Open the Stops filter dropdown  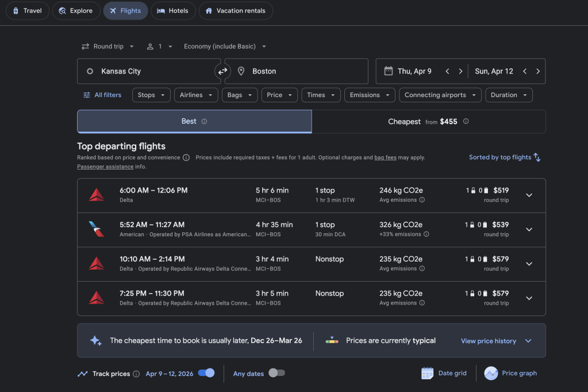[x=151, y=95]
